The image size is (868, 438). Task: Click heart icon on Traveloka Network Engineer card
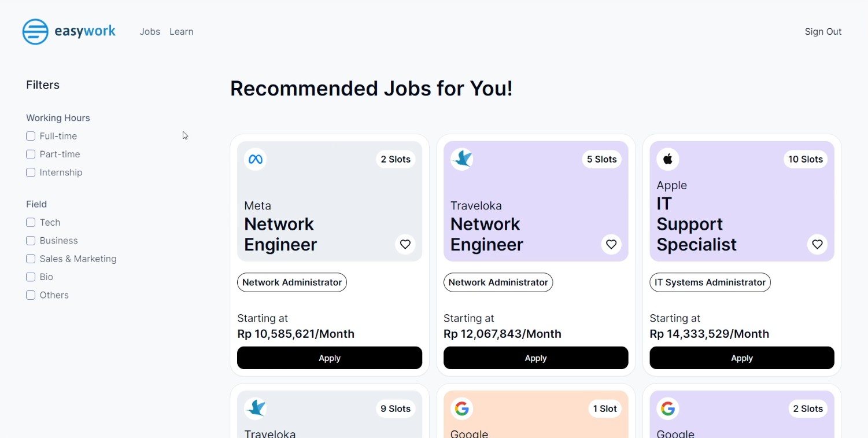(611, 244)
